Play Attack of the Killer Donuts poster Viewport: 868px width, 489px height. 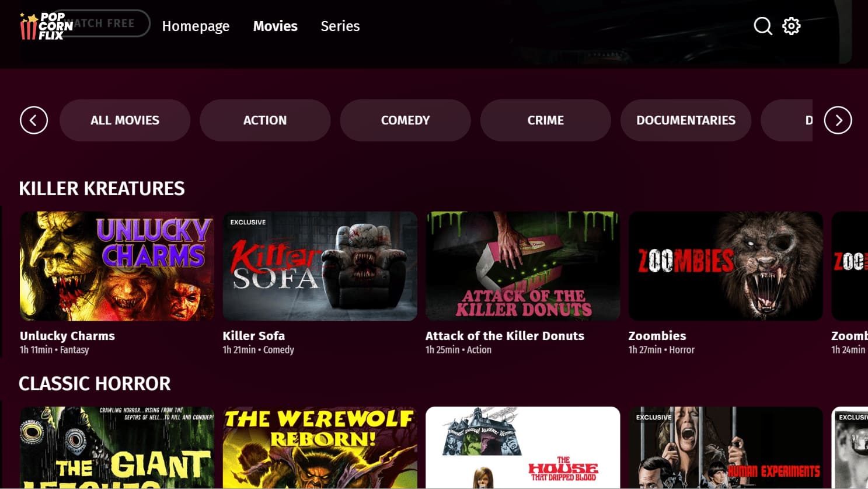522,266
